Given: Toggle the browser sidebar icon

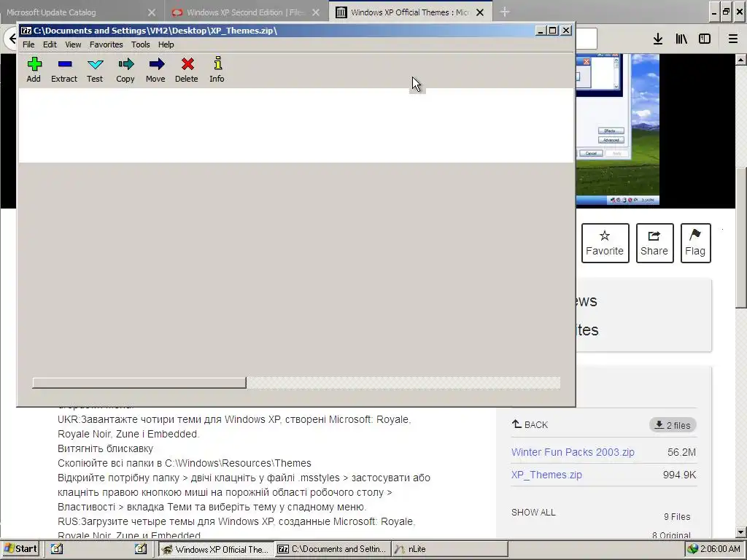Looking at the screenshot, I should [x=705, y=39].
